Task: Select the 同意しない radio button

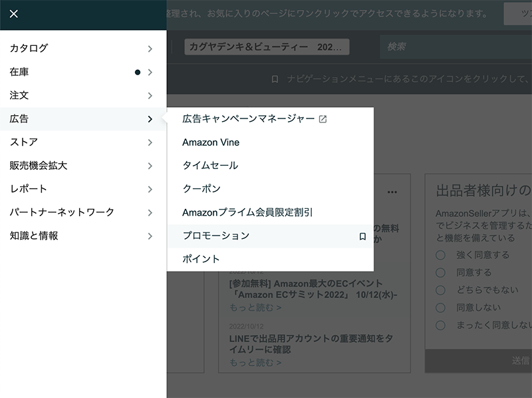Action: pos(440,307)
